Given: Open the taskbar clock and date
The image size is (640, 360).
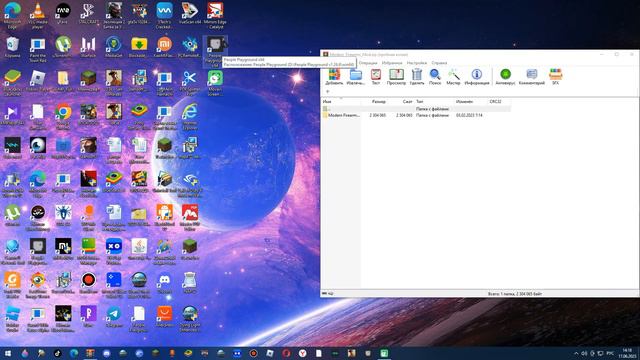Looking at the screenshot, I should pos(627,353).
